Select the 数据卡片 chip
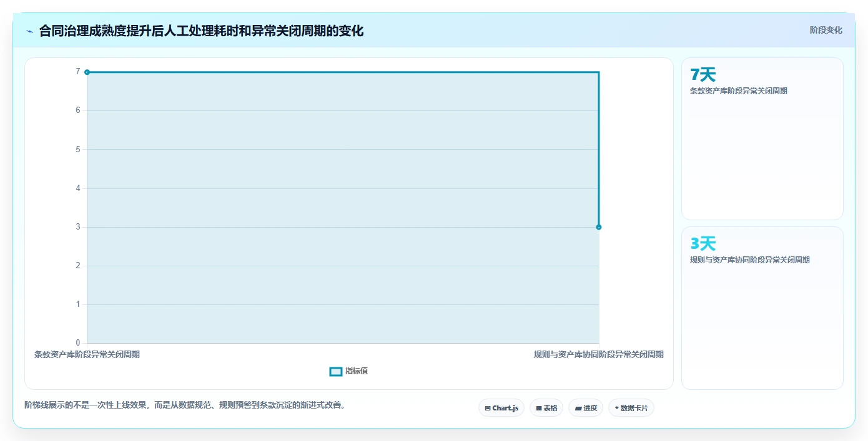This screenshot has height=441, width=868. [x=631, y=408]
